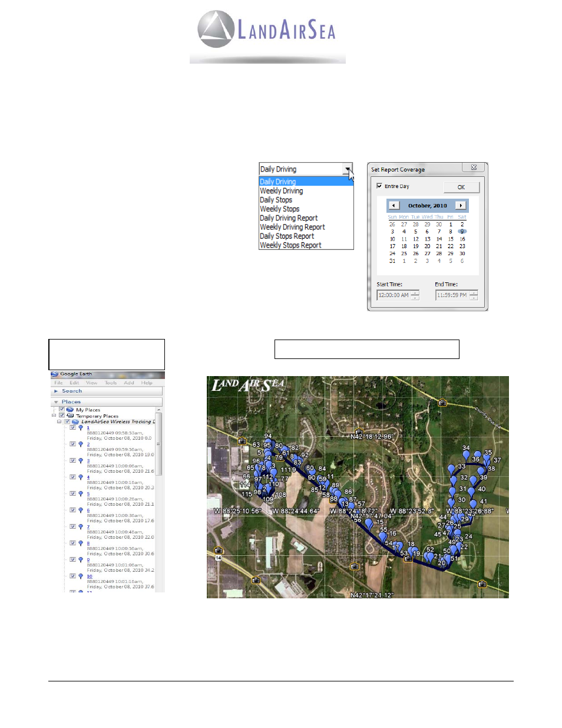Toggle LandAirSea Wireless Tracking checkbox
The height and width of the screenshot is (728, 562).
point(67,421)
